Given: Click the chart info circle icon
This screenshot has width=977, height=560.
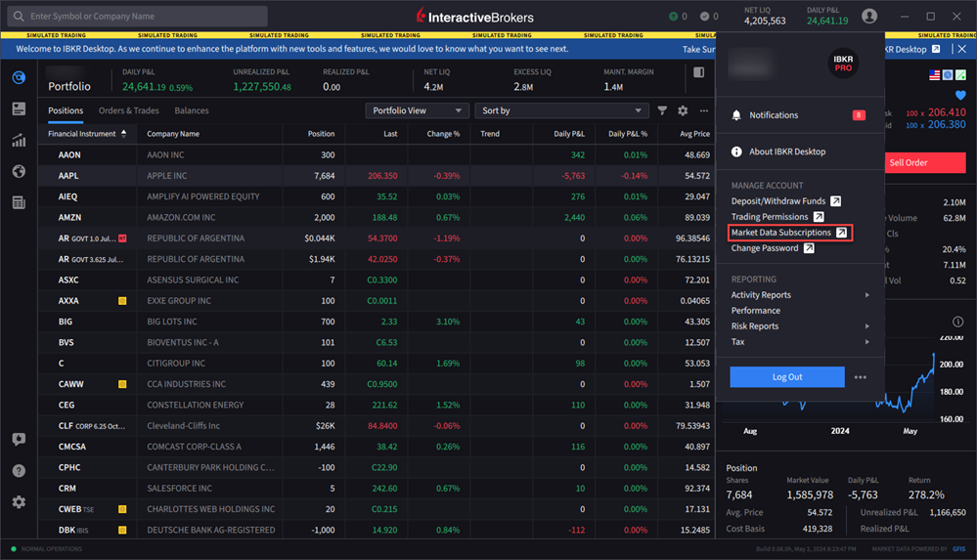Looking at the screenshot, I should pos(957,322).
